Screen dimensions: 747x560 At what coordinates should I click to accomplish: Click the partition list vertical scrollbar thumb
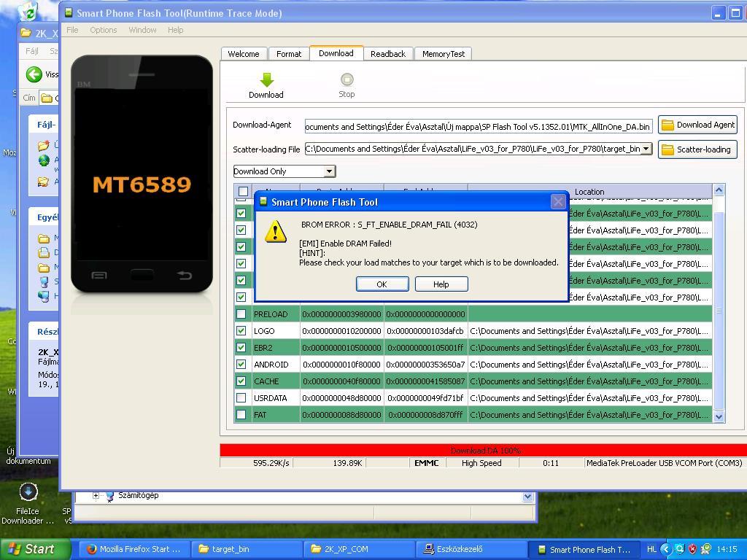point(719,309)
